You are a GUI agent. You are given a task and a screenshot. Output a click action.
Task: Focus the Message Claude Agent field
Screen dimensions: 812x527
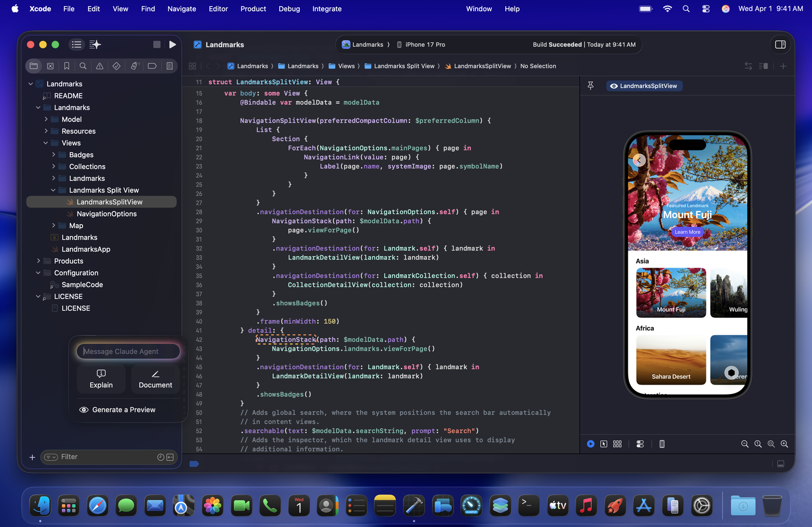coord(128,352)
